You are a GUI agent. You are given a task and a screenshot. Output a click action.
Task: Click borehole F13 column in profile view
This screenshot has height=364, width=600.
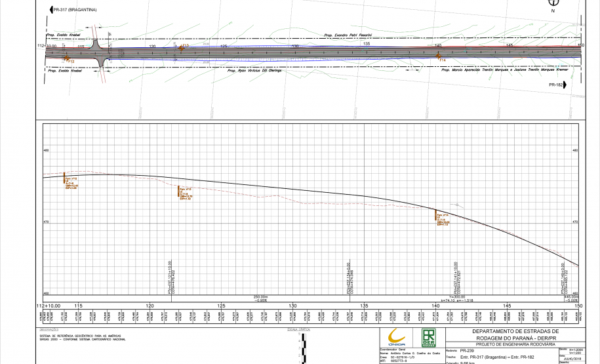[x=179, y=192]
